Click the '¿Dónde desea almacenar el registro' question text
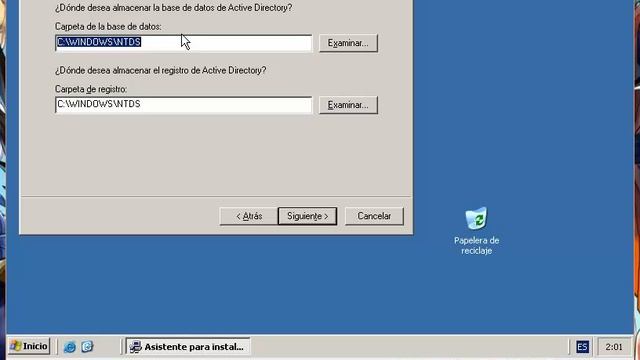This screenshot has width=640, height=360. 160,70
